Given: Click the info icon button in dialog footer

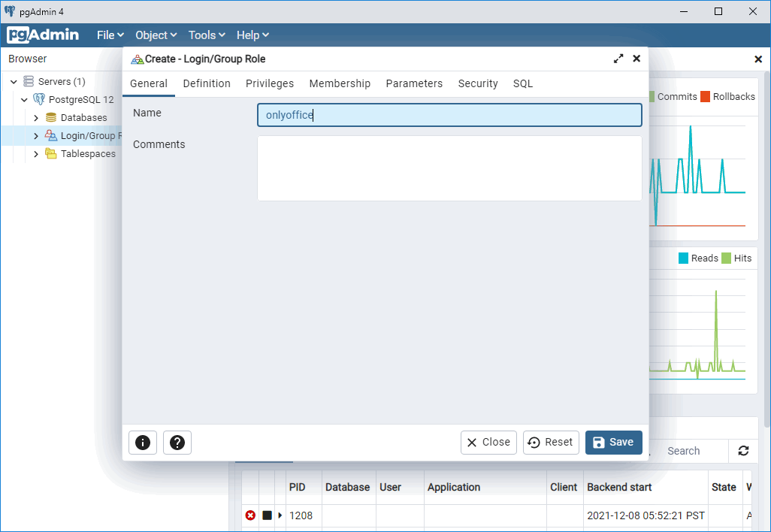Looking at the screenshot, I should [x=143, y=443].
